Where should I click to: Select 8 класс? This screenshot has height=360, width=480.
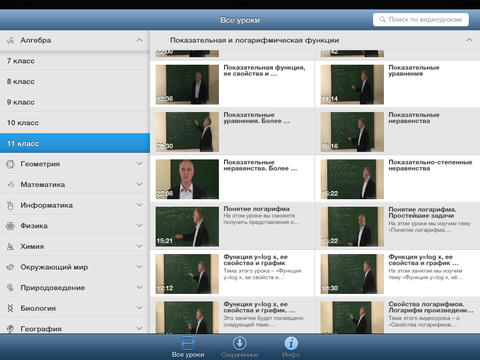coord(75,82)
